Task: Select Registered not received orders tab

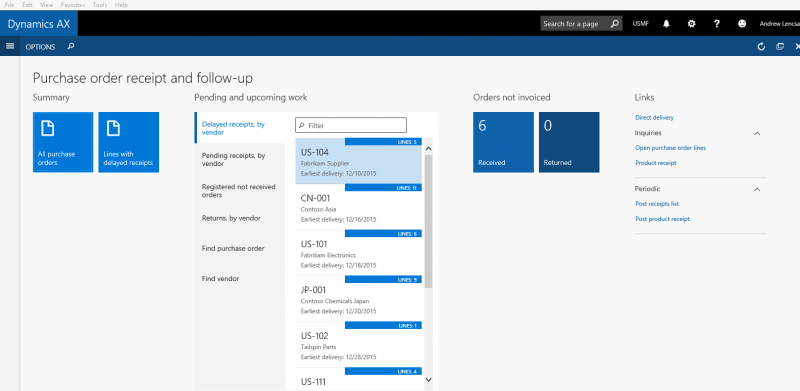Action: (x=240, y=190)
